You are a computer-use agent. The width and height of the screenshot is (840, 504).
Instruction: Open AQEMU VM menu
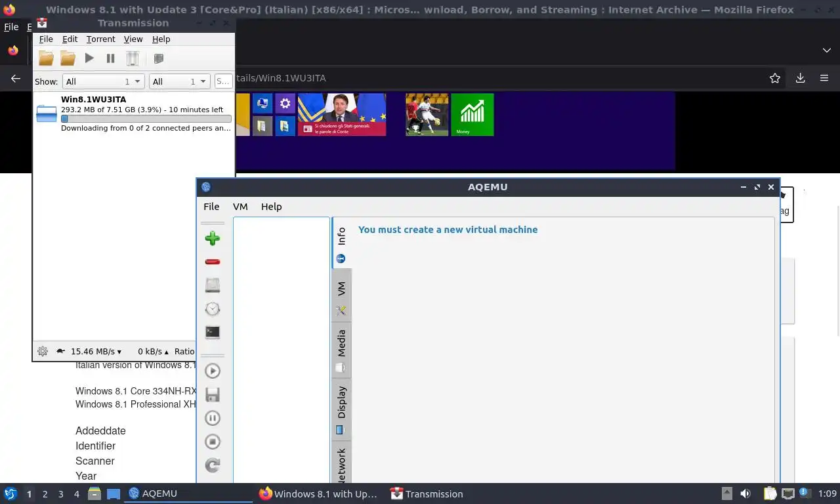tap(240, 206)
